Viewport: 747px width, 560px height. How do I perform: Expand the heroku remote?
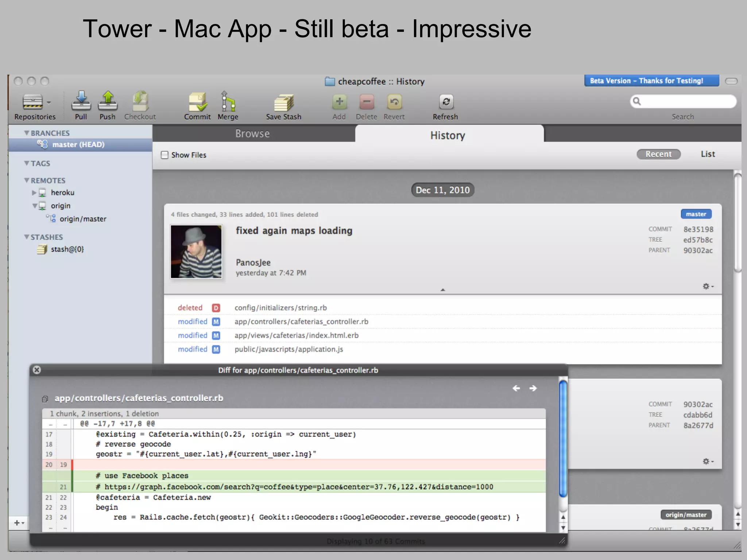coord(34,192)
